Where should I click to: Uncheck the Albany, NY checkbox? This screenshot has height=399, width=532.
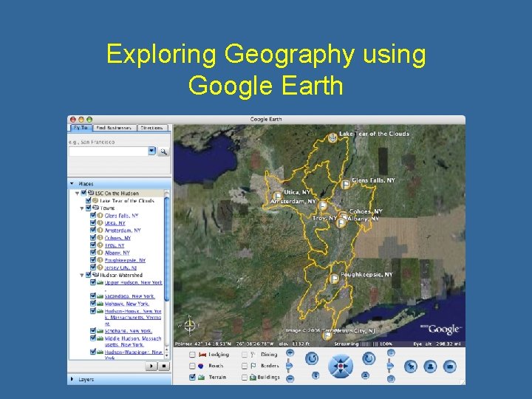tap(92, 253)
